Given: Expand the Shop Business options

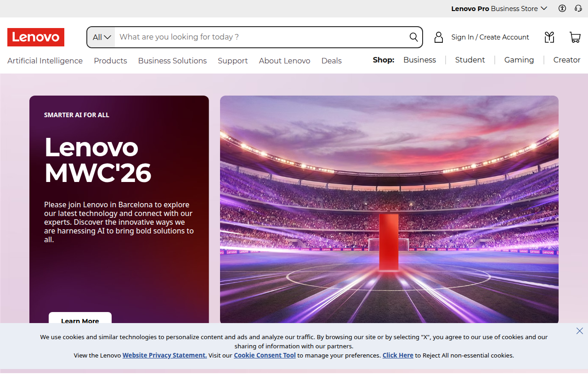Looking at the screenshot, I should (419, 60).
